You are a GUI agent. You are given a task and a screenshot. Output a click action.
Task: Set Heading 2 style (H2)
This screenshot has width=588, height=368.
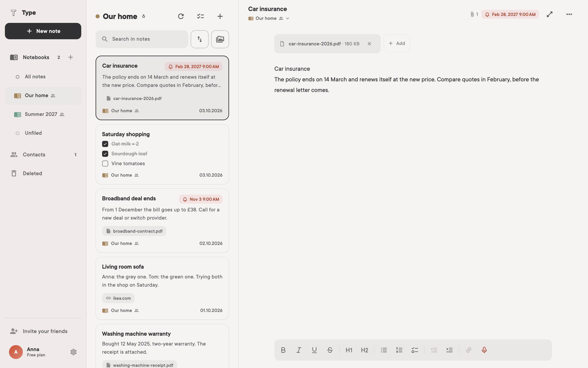364,350
